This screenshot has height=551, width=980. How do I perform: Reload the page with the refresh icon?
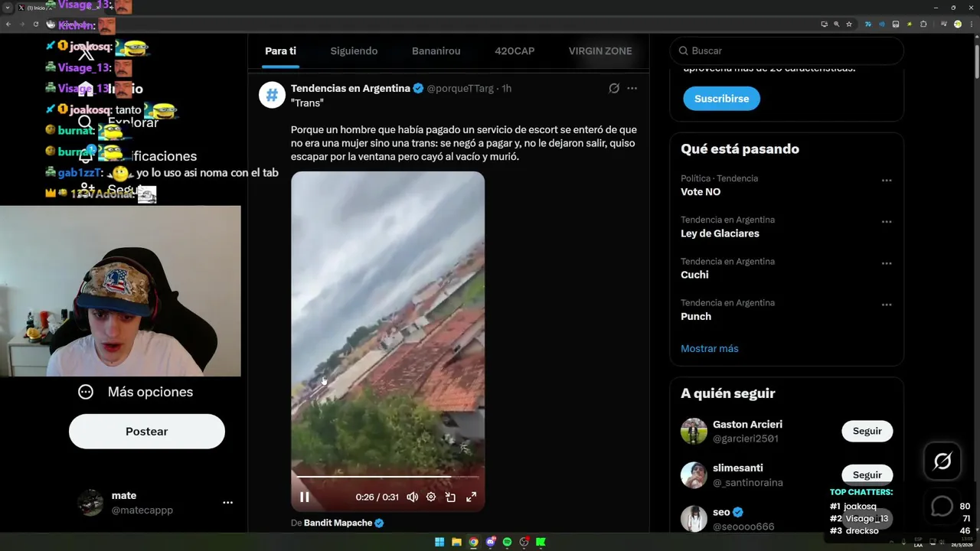click(36, 24)
